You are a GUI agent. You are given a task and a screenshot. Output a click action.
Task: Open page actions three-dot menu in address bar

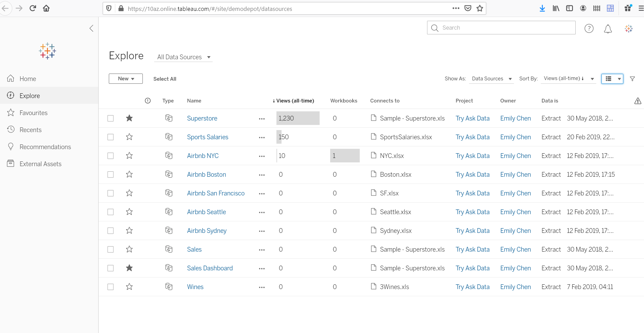456,8
